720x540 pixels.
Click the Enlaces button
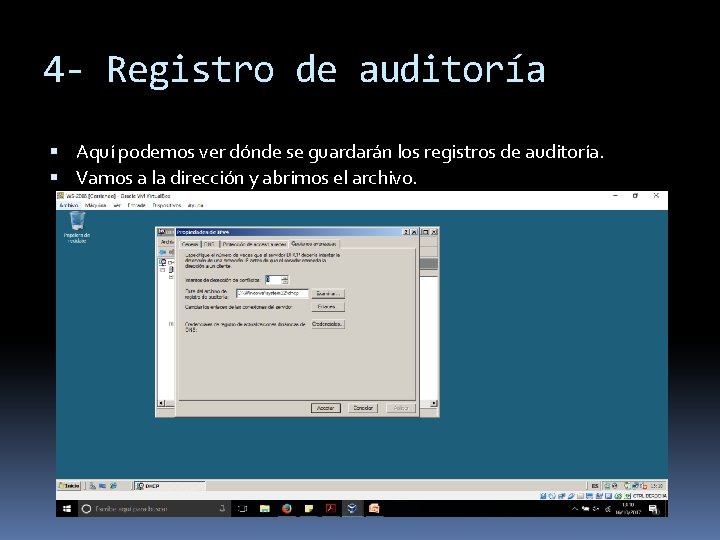[328, 307]
